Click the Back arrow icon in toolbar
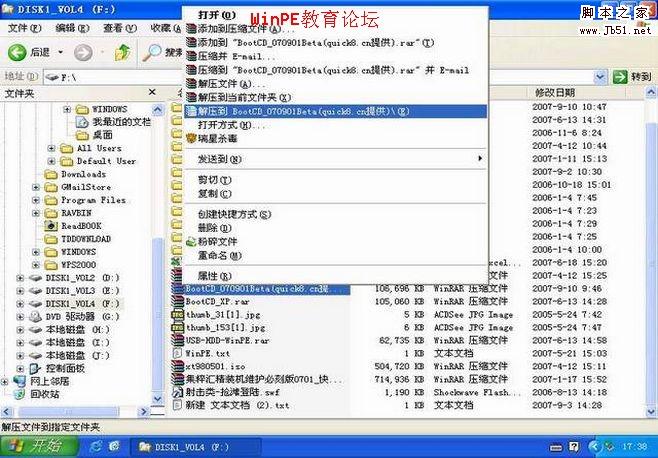The height and width of the screenshot is (458, 658). point(17,52)
